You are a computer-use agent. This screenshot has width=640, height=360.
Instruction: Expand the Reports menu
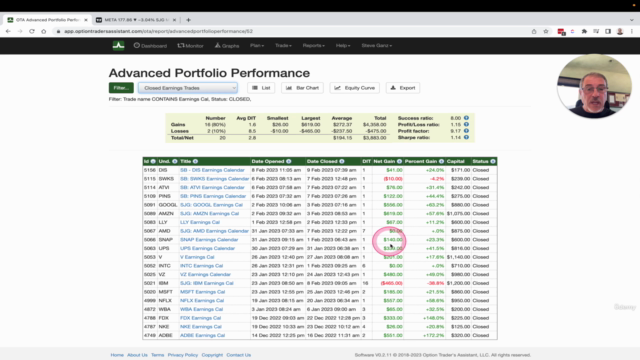coord(313,46)
